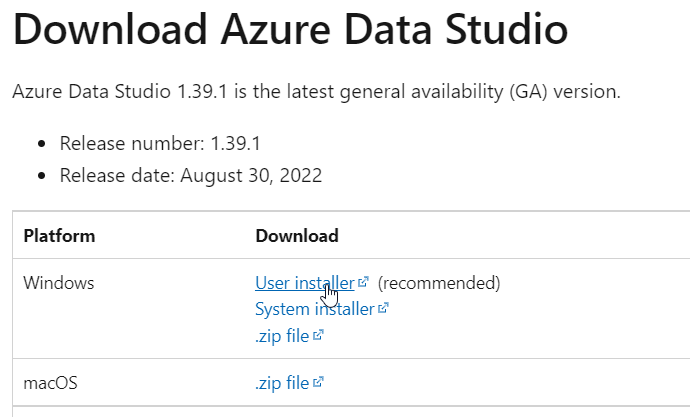The height and width of the screenshot is (417, 690).
Task: Click the User installer download link
Action: [x=304, y=283]
